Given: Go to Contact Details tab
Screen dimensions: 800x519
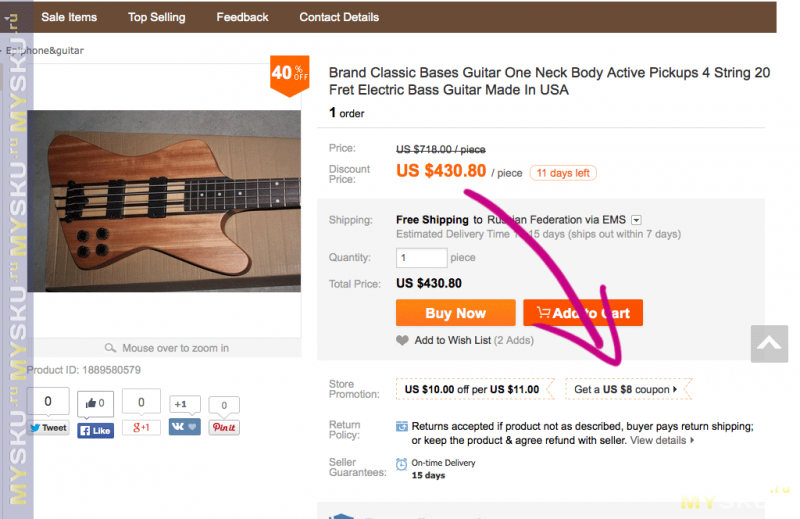Looking at the screenshot, I should (339, 17).
